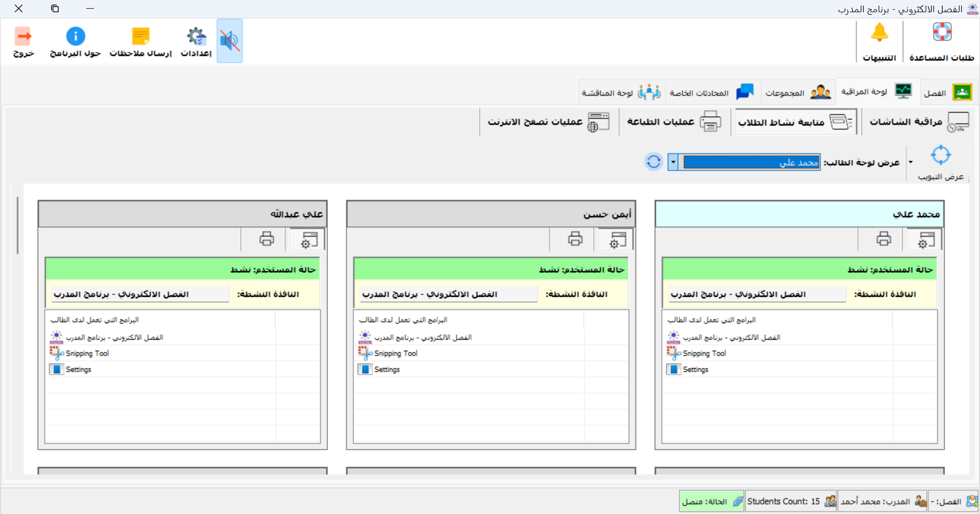Click printer icon on علي عبدالله card
The height and width of the screenshot is (514, 980).
pos(267,239)
